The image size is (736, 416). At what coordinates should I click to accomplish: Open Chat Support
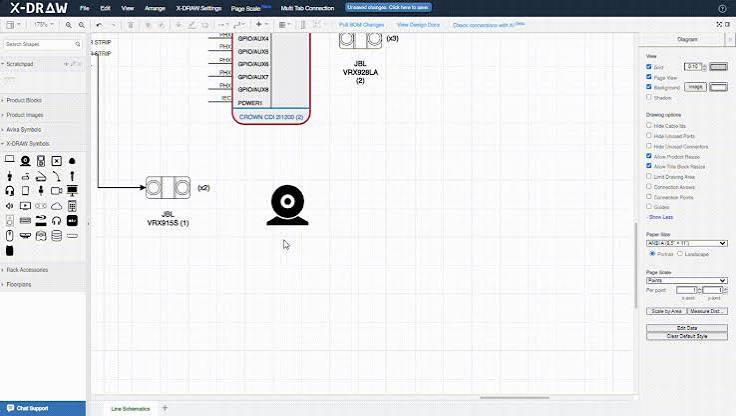[43, 408]
